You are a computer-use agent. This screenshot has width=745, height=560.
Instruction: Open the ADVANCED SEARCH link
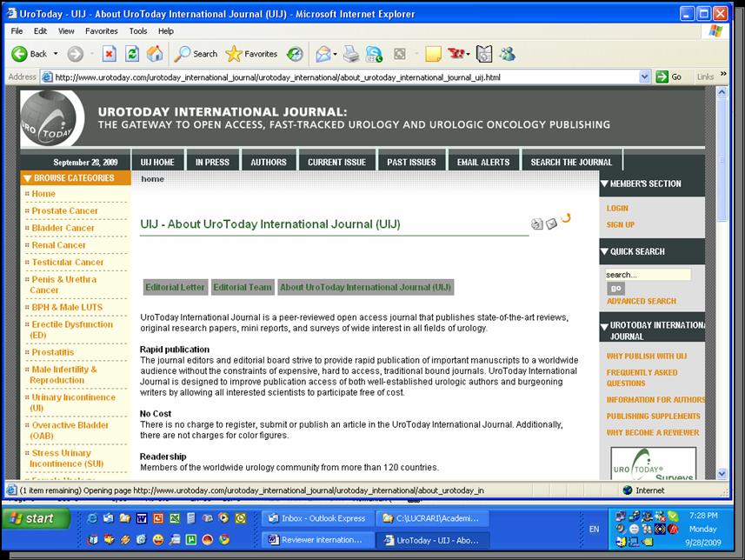coord(642,301)
